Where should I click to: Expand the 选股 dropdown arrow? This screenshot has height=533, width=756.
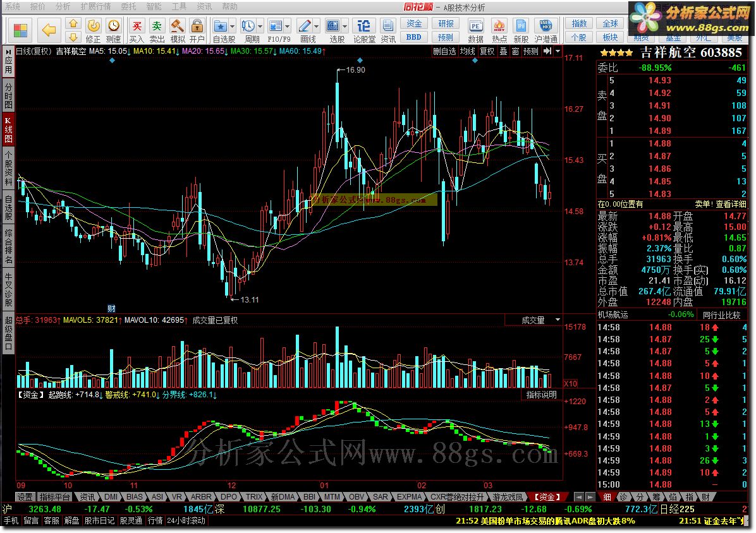coord(344,26)
